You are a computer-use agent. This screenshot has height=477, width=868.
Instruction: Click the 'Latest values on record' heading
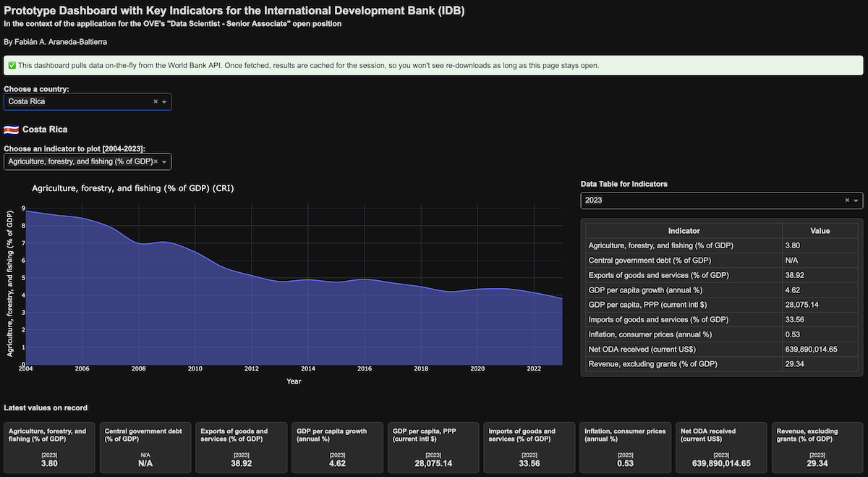tap(46, 408)
